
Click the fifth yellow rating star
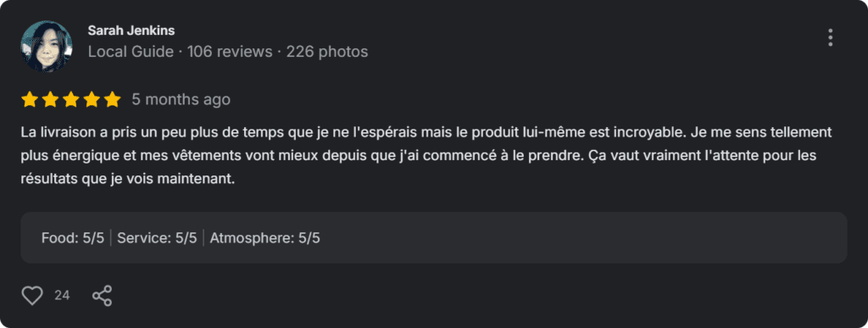[112, 99]
